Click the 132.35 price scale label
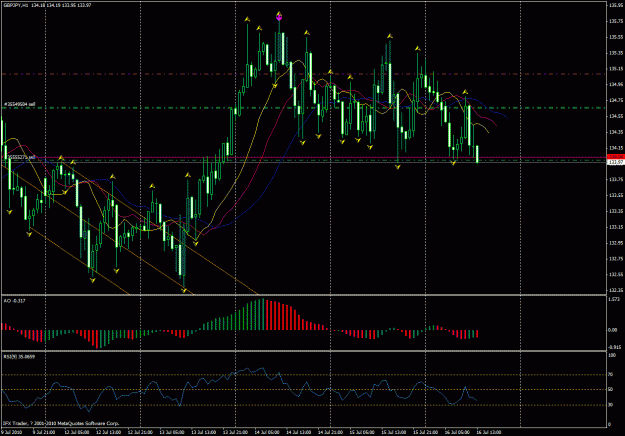The height and width of the screenshot is (436, 625). tap(615, 290)
